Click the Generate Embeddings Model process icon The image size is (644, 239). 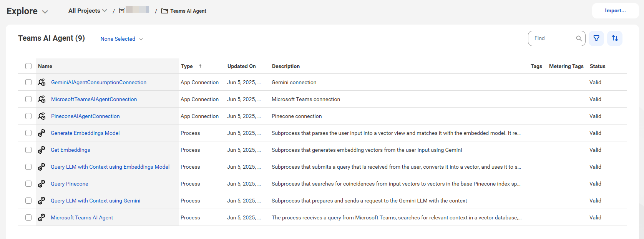pyautogui.click(x=41, y=133)
